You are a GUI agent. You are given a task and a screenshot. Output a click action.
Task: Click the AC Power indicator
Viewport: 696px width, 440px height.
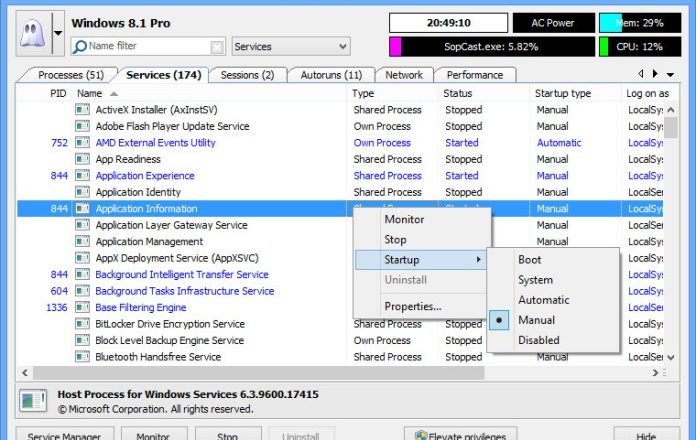tap(554, 23)
